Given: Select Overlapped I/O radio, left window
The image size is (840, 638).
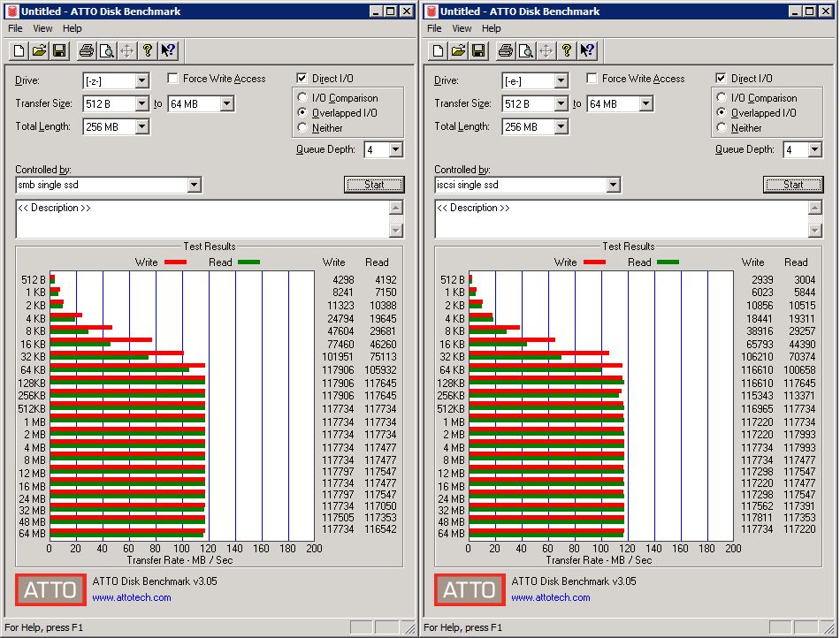Looking at the screenshot, I should (302, 112).
